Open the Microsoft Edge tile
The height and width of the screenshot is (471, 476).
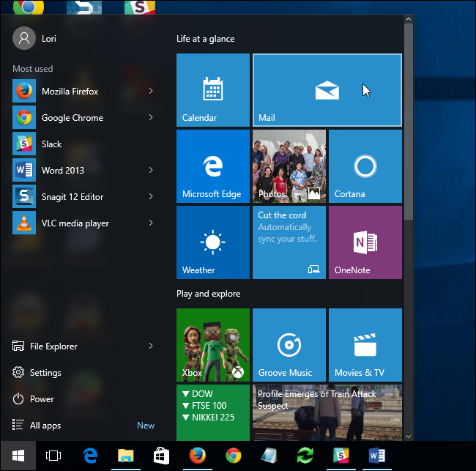[x=212, y=166]
